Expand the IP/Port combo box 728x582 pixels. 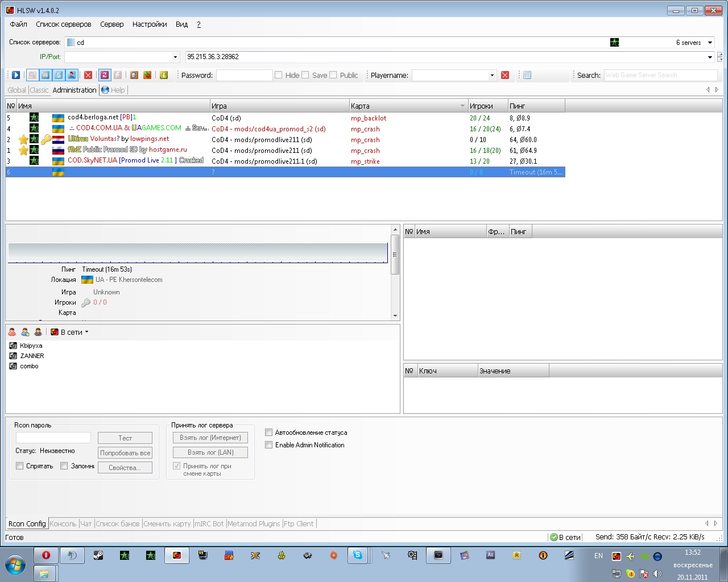175,57
